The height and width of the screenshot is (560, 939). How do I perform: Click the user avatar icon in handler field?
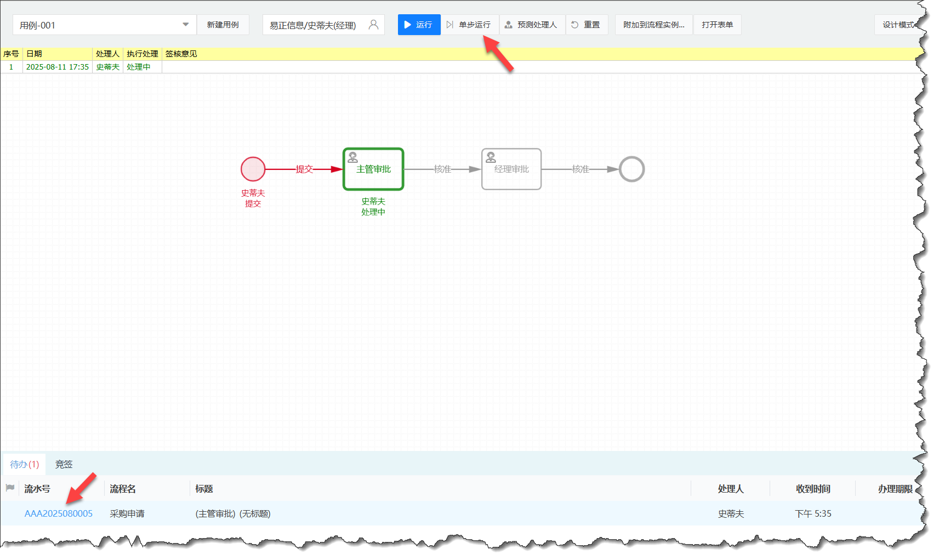[373, 25]
